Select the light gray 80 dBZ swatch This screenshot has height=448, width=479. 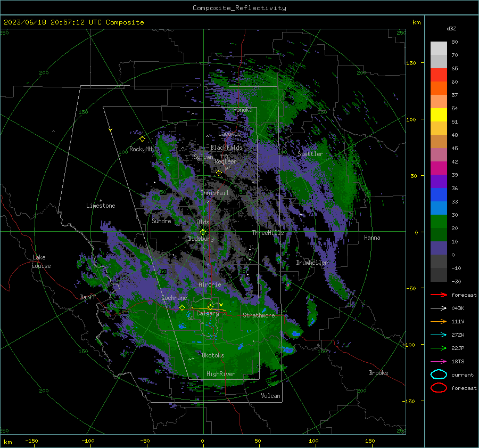(x=439, y=48)
